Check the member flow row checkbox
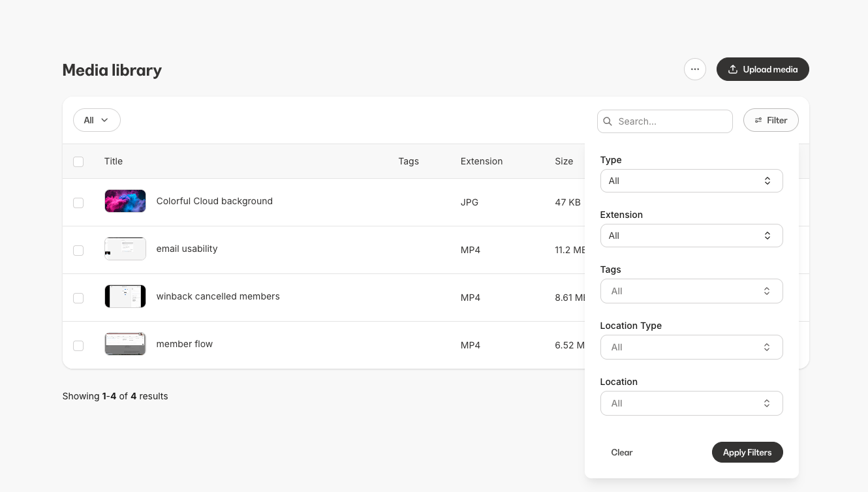This screenshot has width=868, height=492. coord(78,346)
